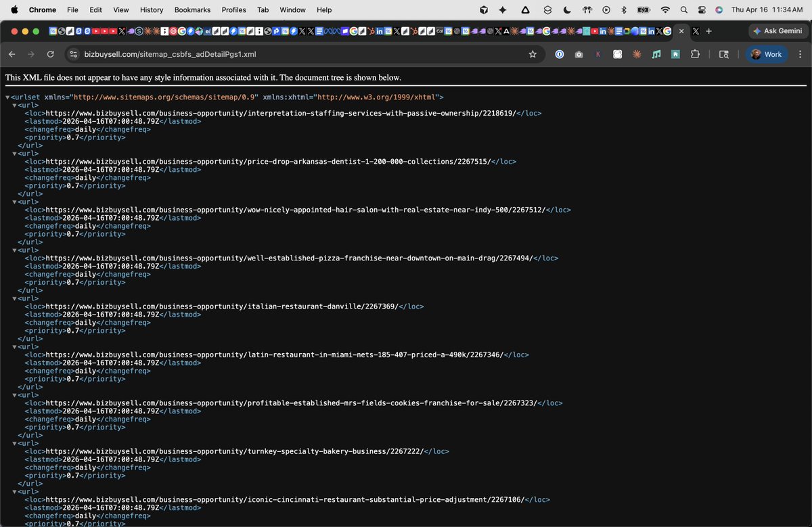This screenshot has height=527, width=812.
Task: Collapse url node for interpretation-staffing-services
Action: pyautogui.click(x=14, y=106)
